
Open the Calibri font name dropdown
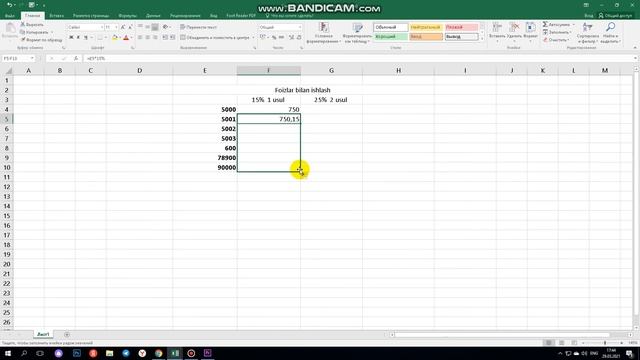coord(102,27)
